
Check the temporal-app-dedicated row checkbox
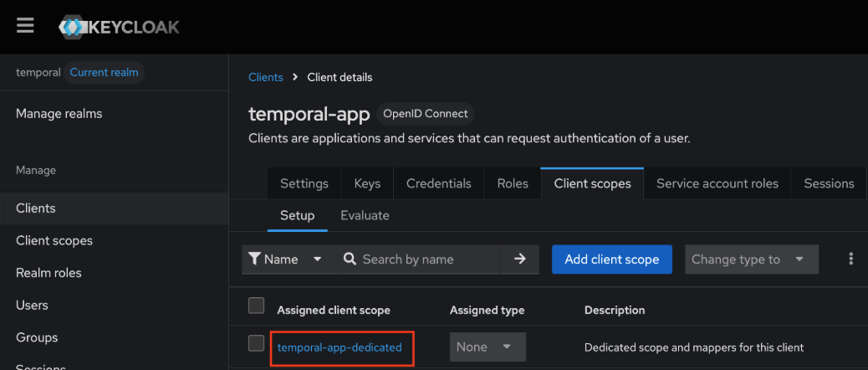tap(257, 343)
